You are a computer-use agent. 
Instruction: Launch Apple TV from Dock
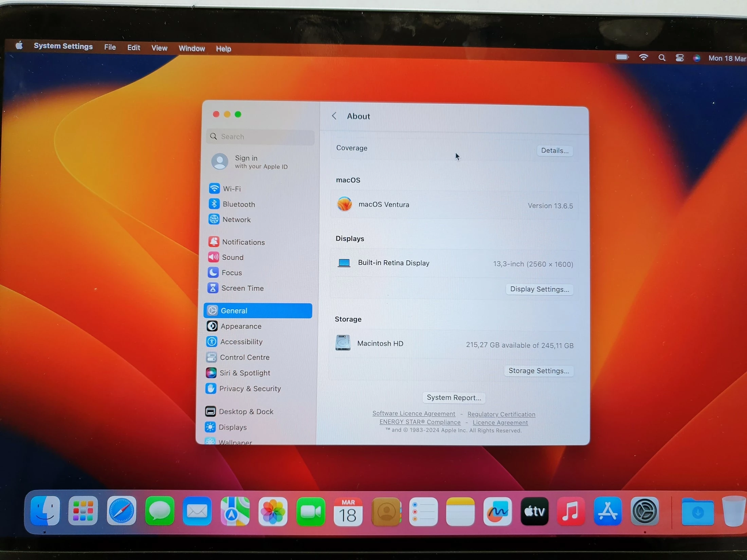534,511
